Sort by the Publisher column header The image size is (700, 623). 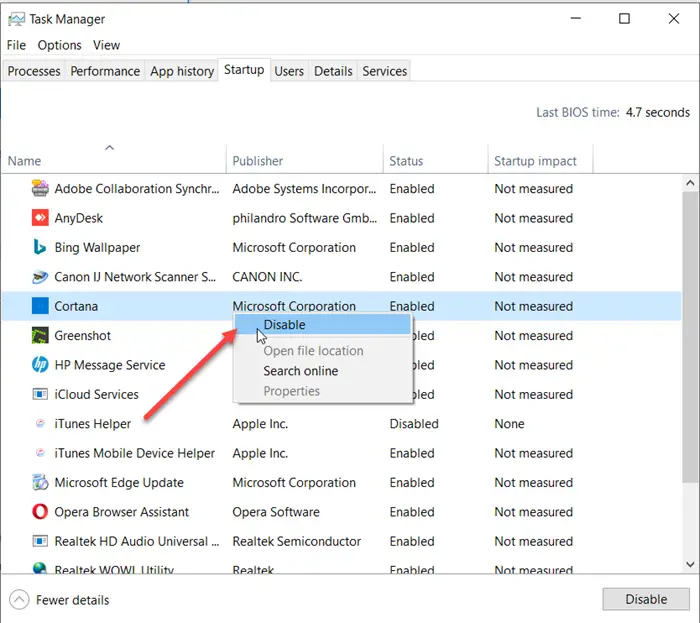[305, 158]
